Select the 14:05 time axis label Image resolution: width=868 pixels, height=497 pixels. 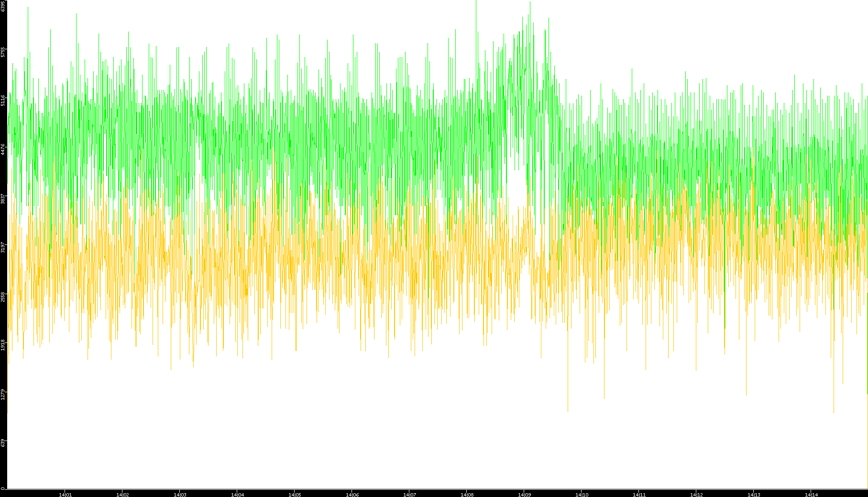[x=295, y=495]
